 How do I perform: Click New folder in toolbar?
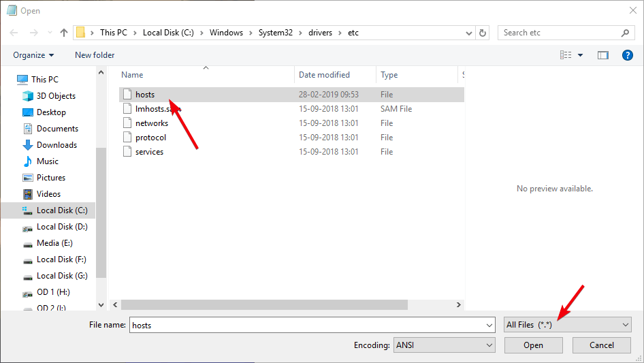point(95,55)
